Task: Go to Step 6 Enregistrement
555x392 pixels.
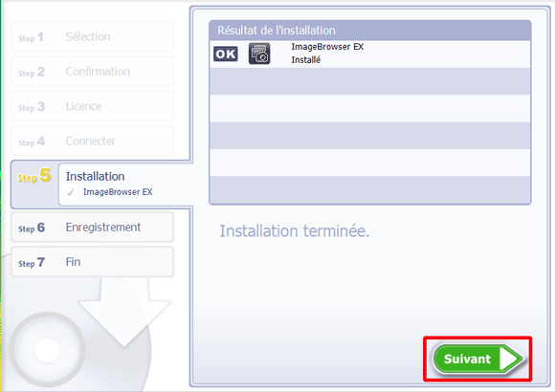Action: click(92, 228)
